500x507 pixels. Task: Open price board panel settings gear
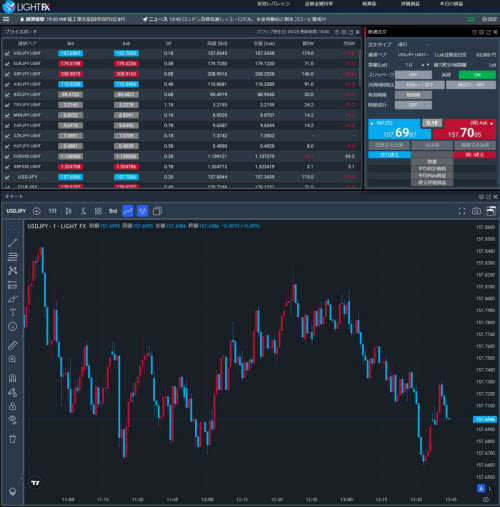point(344,32)
